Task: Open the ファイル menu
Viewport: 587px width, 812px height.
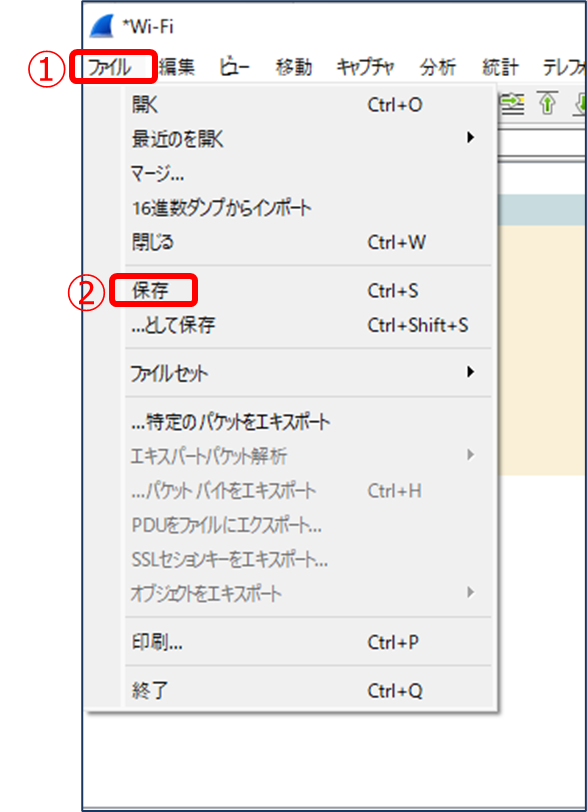Action: (x=110, y=67)
